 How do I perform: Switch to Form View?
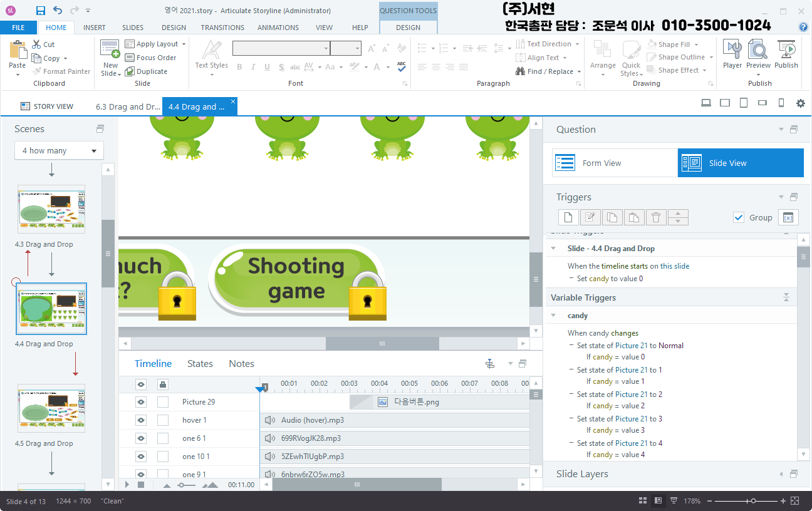click(615, 163)
